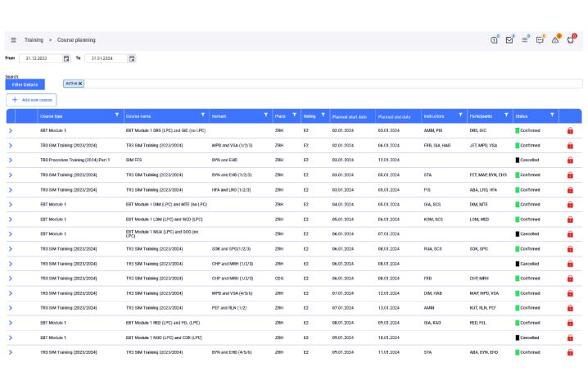Screen dimensions: 588x390
Task: Expand the last TR3 SIM Training row
Action: coord(11,351)
